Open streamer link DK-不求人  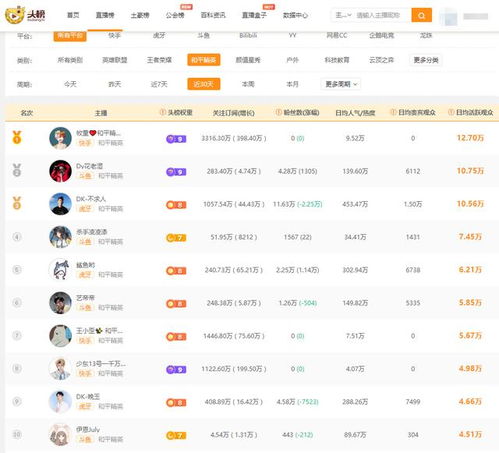coord(91,199)
